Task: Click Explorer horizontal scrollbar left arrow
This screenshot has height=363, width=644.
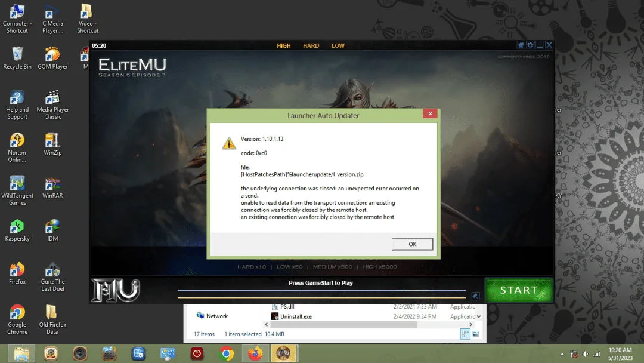Action: tap(266, 324)
